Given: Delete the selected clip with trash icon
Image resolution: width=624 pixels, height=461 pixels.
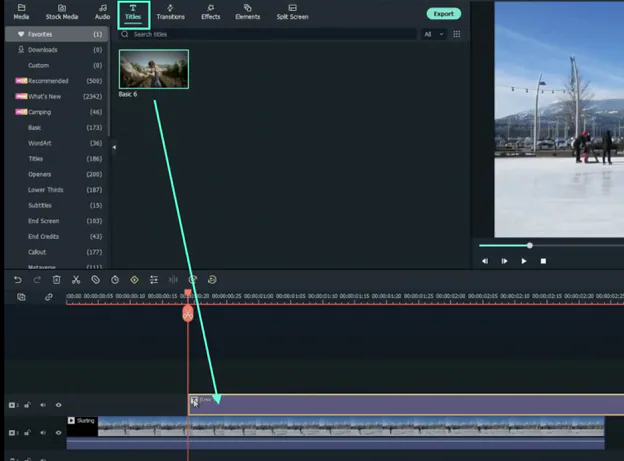Looking at the screenshot, I should 57,280.
